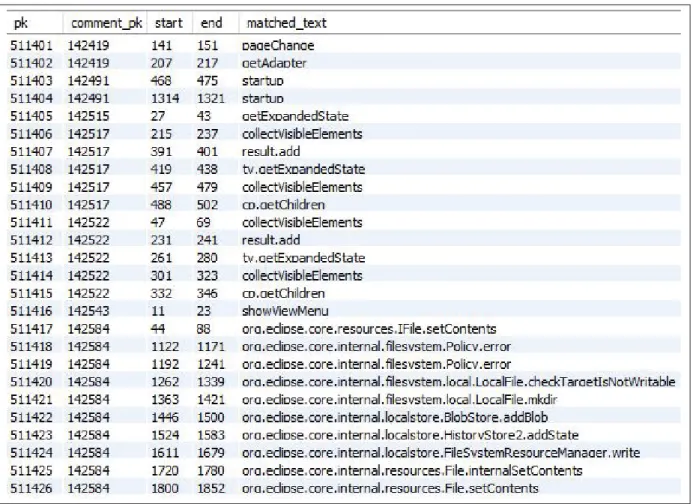Click startup text in row 511404
Image resolution: width=693 pixels, height=504 pixels.
click(263, 99)
